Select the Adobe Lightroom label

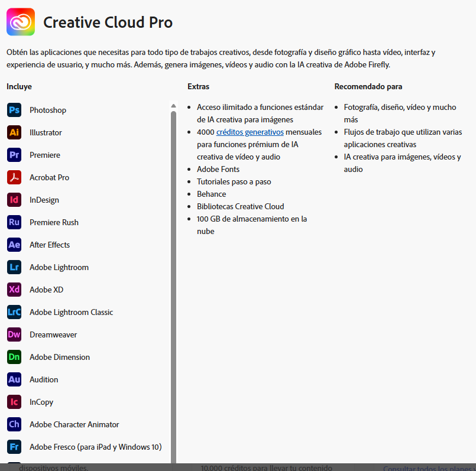pyautogui.click(x=59, y=267)
